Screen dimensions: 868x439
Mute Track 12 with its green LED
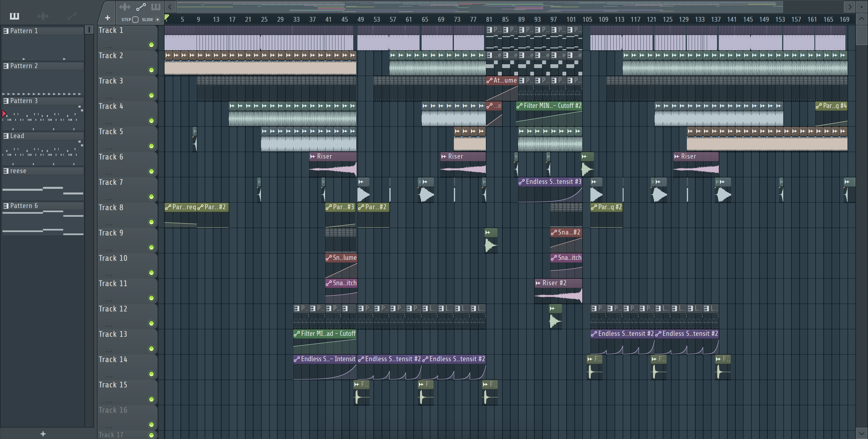tap(151, 323)
